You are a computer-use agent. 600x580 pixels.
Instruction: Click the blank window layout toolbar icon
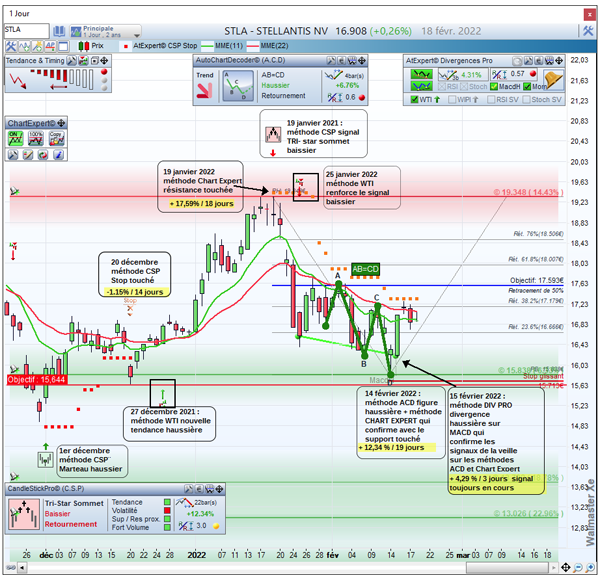pos(63,46)
